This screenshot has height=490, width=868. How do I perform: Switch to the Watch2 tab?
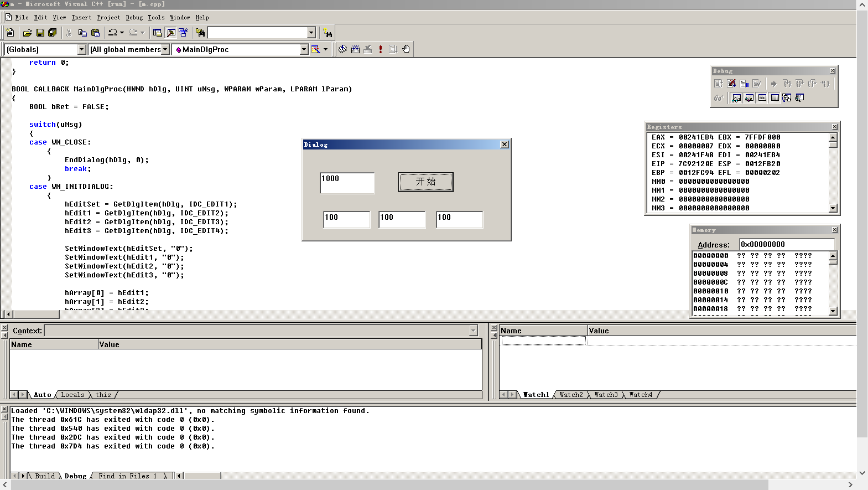coord(571,395)
